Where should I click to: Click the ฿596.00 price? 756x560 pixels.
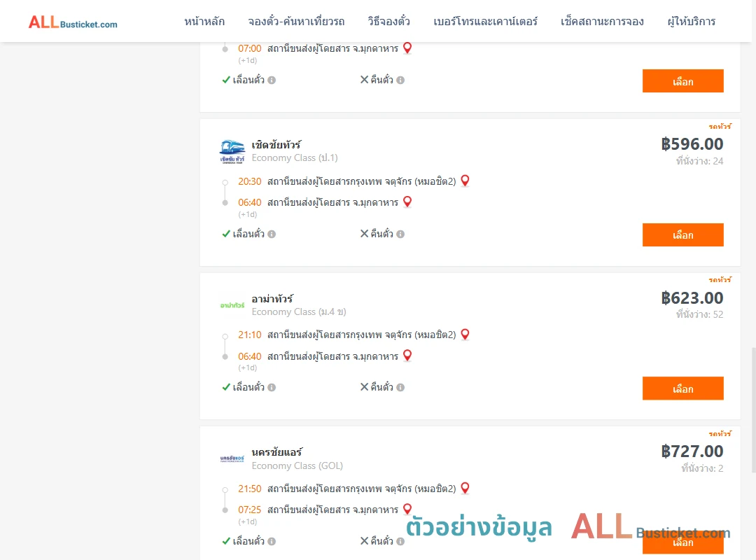(692, 143)
